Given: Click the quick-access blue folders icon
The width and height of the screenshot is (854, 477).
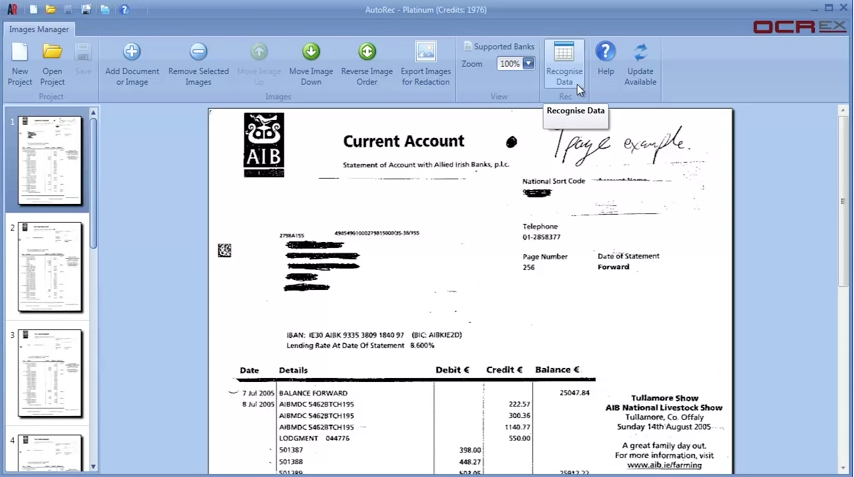Looking at the screenshot, I should pyautogui.click(x=105, y=9).
